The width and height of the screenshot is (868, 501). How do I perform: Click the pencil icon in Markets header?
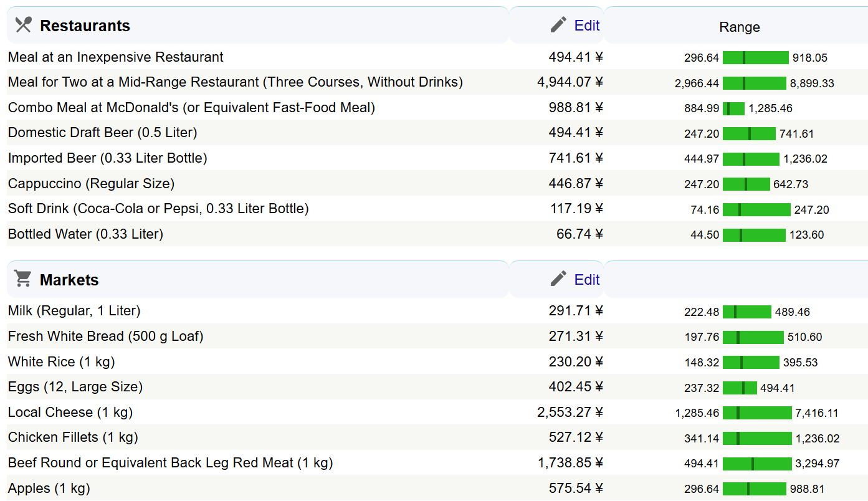coord(558,279)
